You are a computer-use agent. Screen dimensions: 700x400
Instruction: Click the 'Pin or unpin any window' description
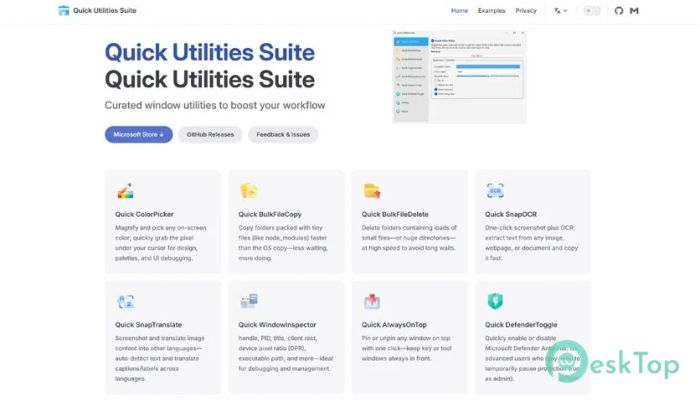[x=407, y=348]
